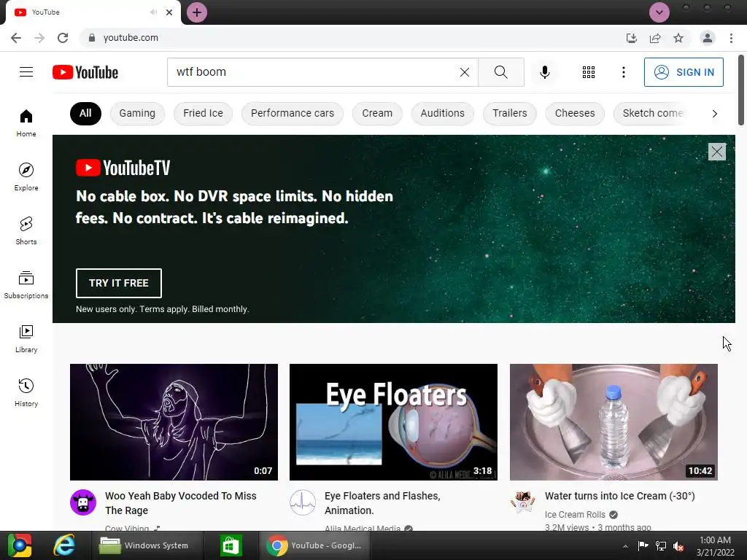Open Eye Floaters and Flashes title
The height and width of the screenshot is (560, 747).
click(382, 503)
